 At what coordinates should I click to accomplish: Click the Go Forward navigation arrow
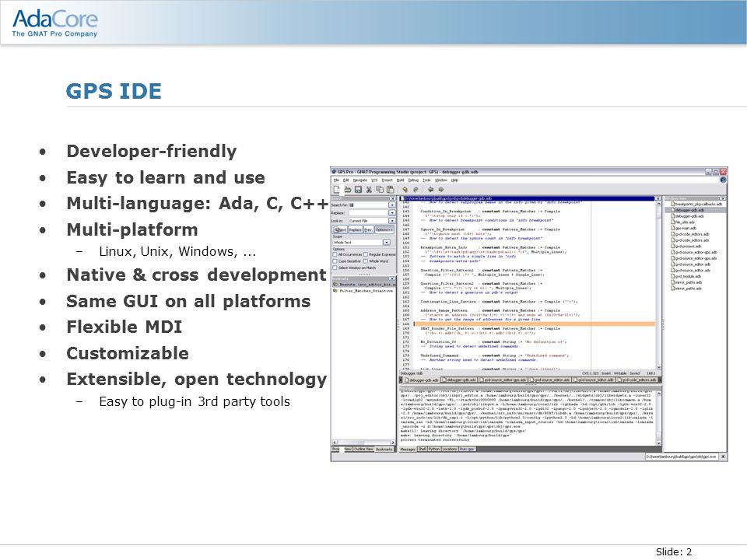point(441,190)
